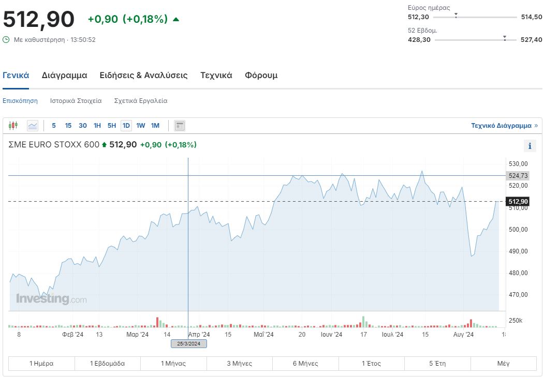Set chart interval to 5 minutes
559x392 pixels.
pyautogui.click(x=54, y=125)
